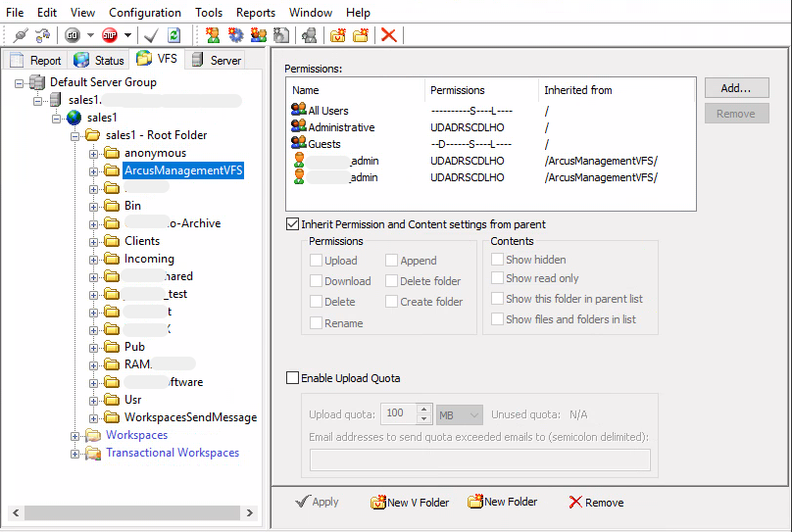Open the Configuration menu
This screenshot has height=532, width=792.
point(144,13)
